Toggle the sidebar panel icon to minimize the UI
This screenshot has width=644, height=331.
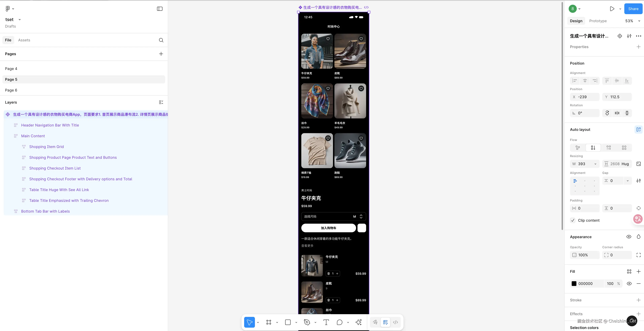click(160, 9)
